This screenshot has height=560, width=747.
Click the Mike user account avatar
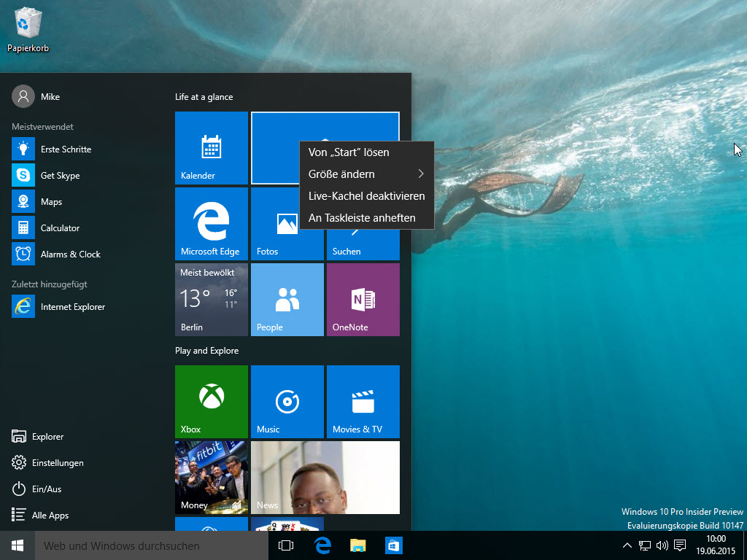(x=23, y=97)
